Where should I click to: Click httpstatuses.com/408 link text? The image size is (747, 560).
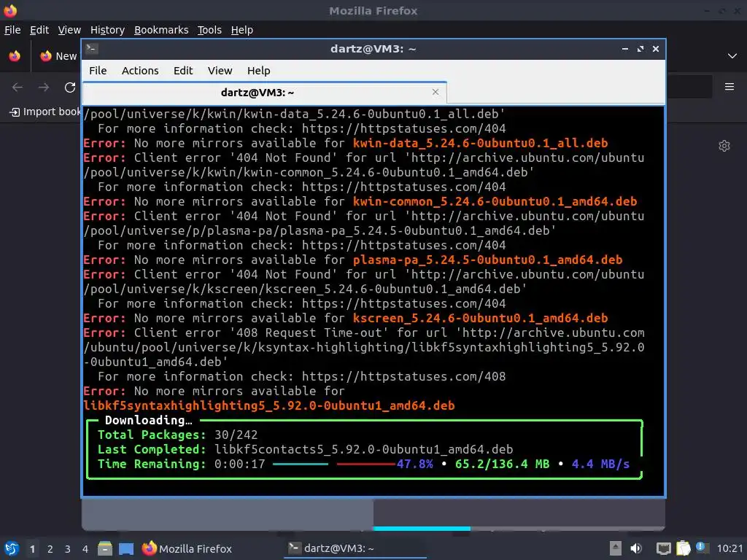[x=403, y=377]
